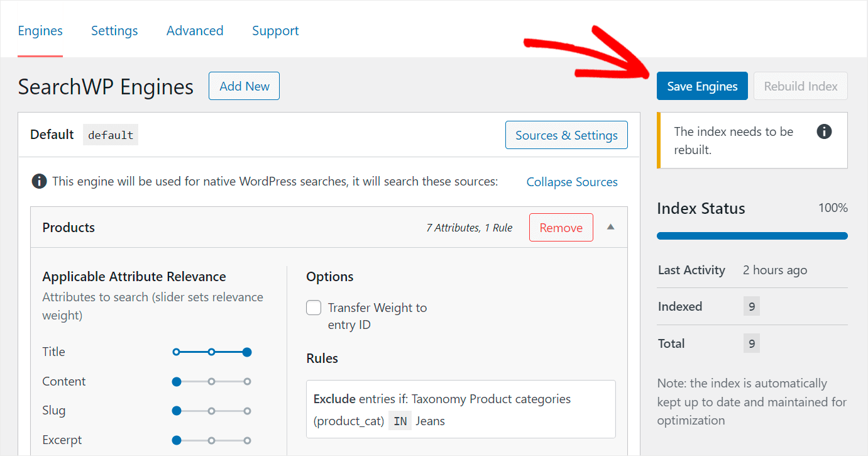Click the 'SearchWP Engines' page title
The height and width of the screenshot is (456, 868).
106,86
